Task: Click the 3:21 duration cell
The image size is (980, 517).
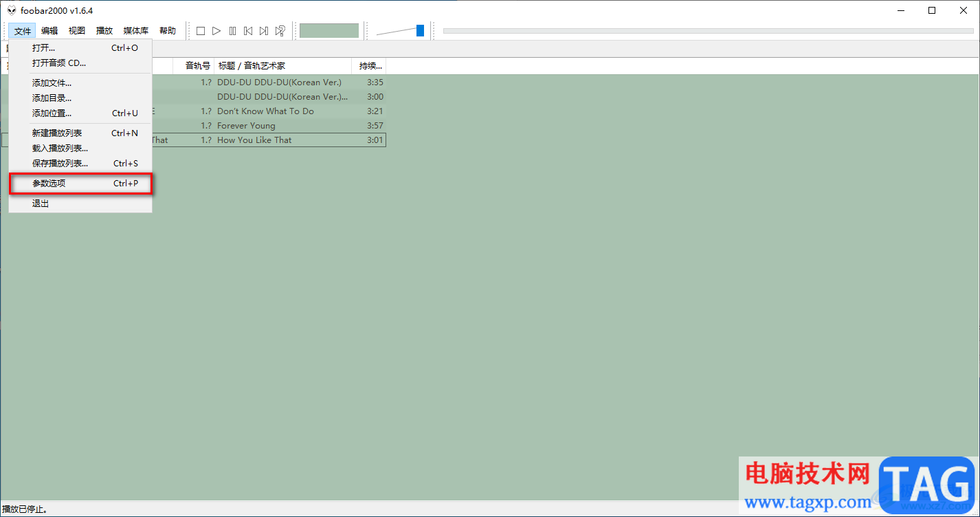Action: pos(375,111)
